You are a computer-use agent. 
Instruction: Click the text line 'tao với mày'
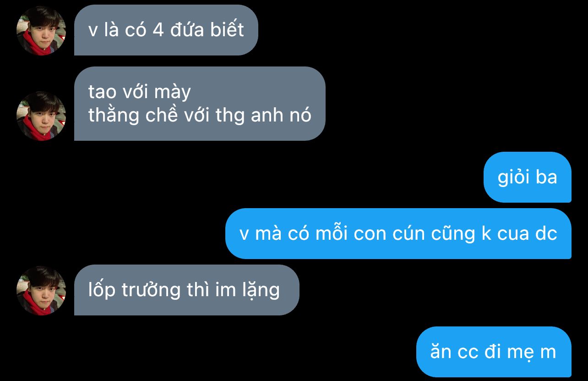pyautogui.click(x=140, y=92)
